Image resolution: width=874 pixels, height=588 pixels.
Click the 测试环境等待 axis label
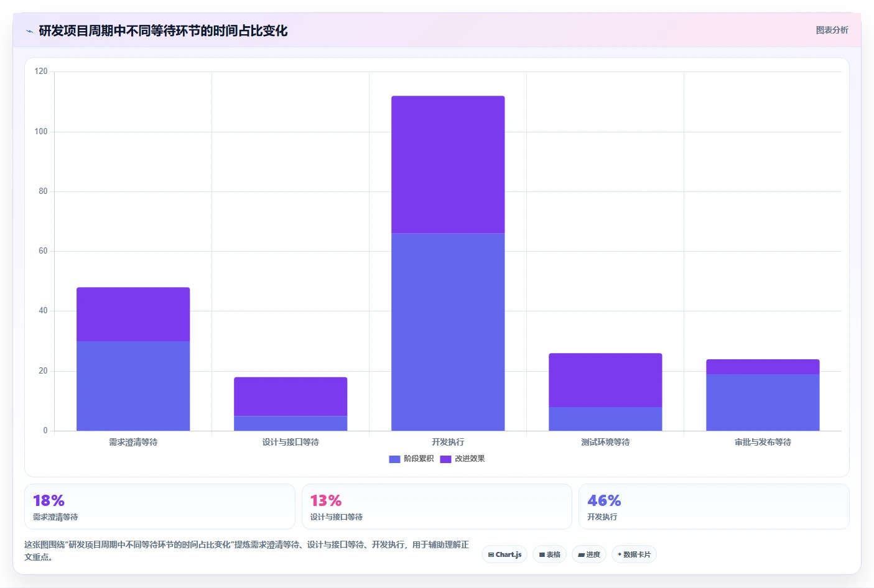pos(605,442)
